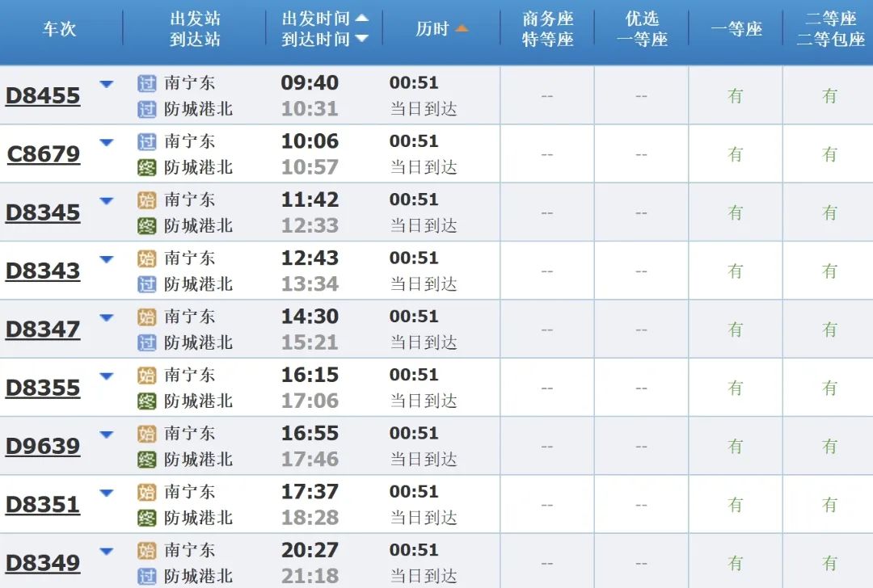Click the 过 icon beside 防城港北 for D8349

pyautogui.click(x=146, y=576)
